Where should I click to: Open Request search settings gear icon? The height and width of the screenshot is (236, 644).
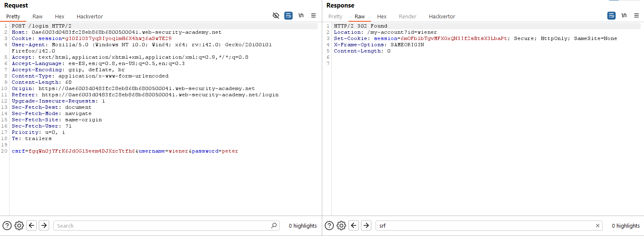click(x=19, y=226)
